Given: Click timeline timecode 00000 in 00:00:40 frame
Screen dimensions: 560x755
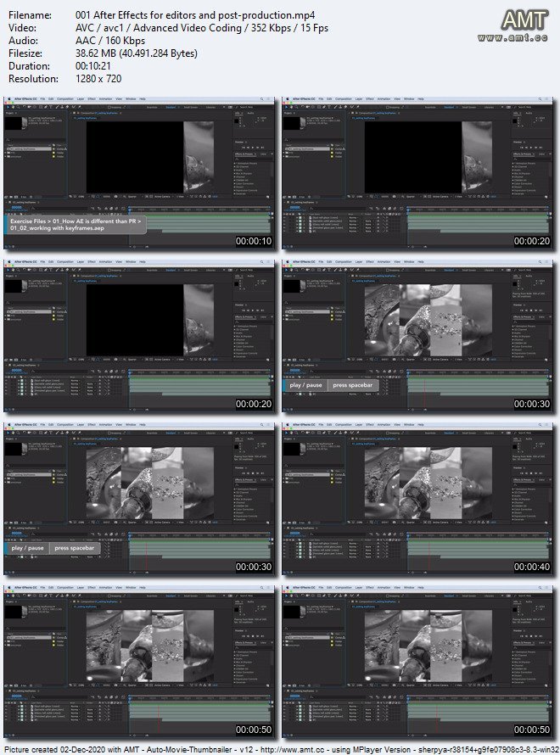Looking at the screenshot, I should pyautogui.click(x=294, y=533).
